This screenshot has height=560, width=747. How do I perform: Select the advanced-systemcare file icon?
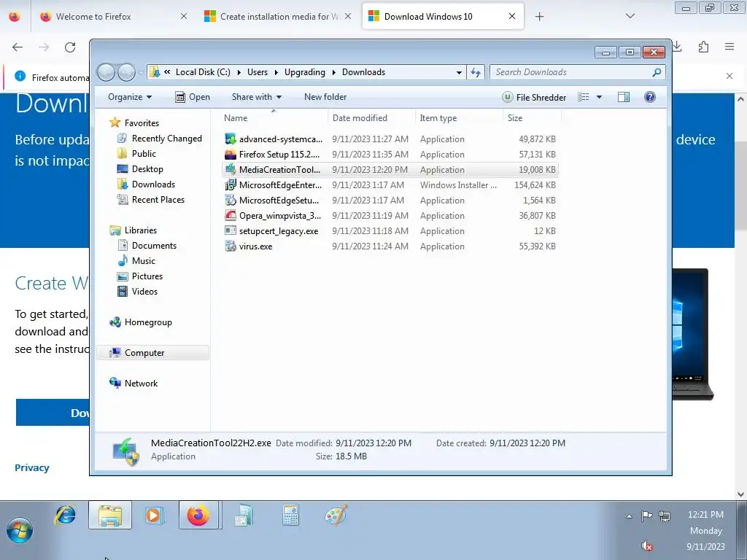231,139
